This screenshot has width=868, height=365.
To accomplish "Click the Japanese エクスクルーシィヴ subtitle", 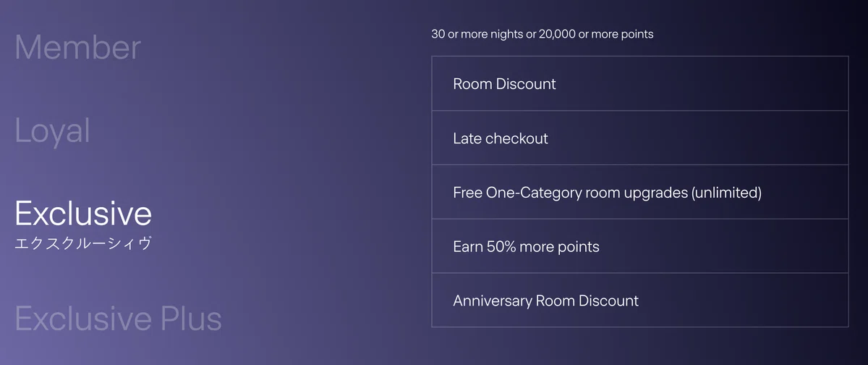I will coord(83,243).
